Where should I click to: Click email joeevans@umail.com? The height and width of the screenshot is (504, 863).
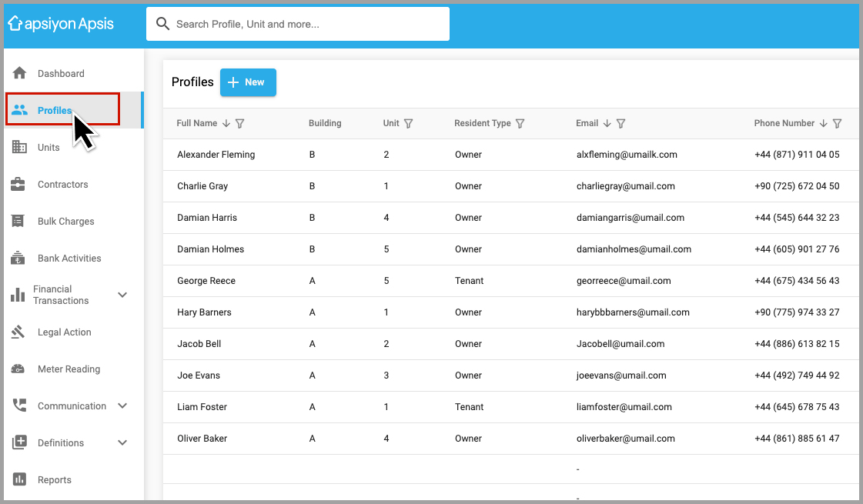pos(620,375)
